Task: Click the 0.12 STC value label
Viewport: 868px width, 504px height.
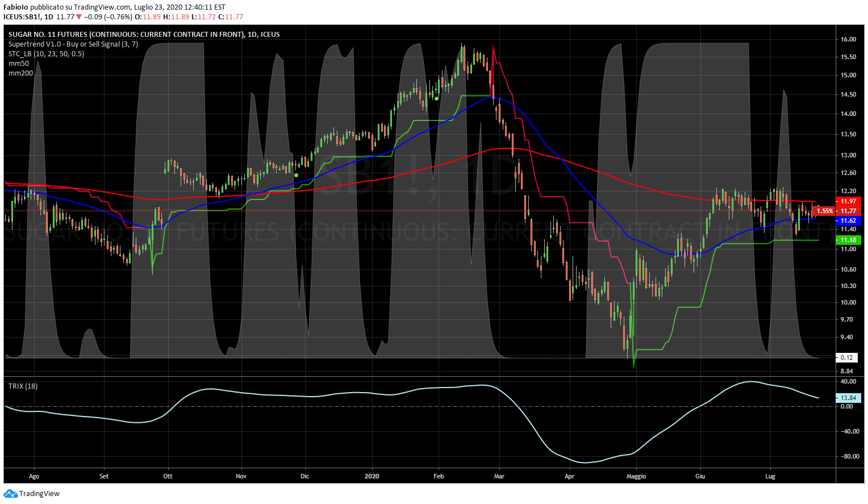Action: point(847,357)
